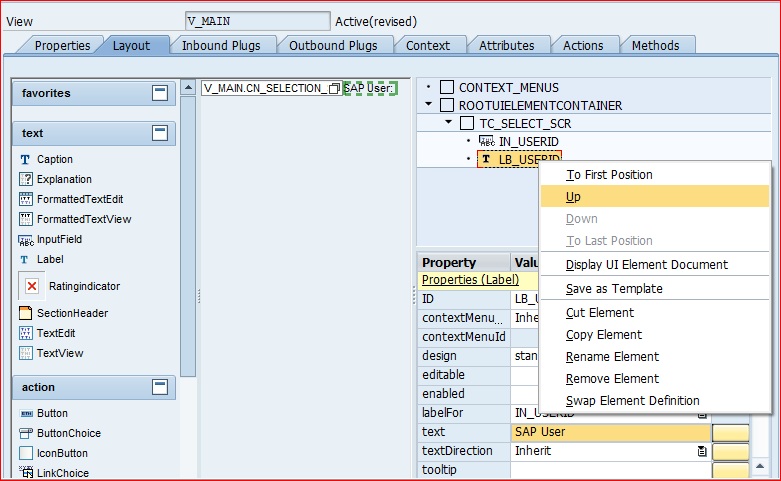781x481 pixels.
Task: Click the Button element icon
Action: [26, 413]
